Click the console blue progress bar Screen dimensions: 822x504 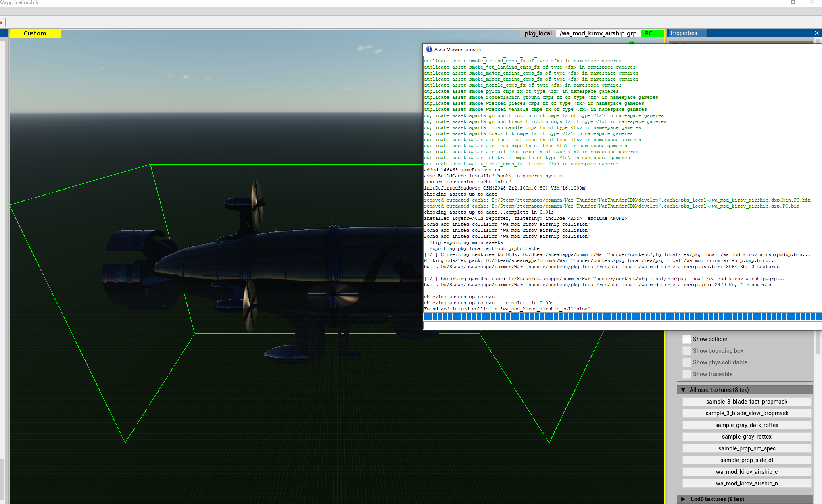(x=621, y=317)
